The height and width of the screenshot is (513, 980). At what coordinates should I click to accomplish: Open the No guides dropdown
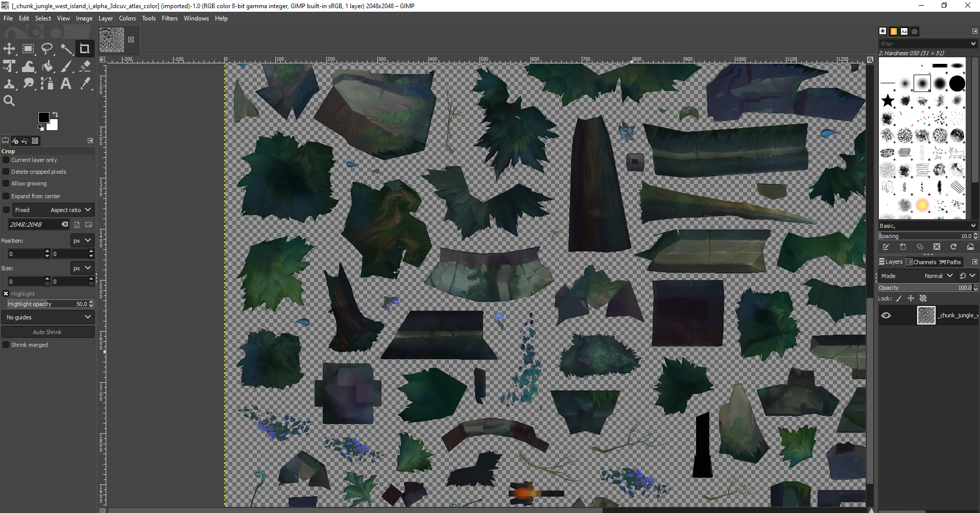(48, 317)
